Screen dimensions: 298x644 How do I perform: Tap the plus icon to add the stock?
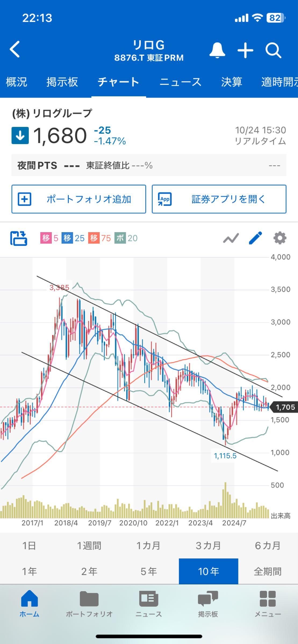click(245, 50)
